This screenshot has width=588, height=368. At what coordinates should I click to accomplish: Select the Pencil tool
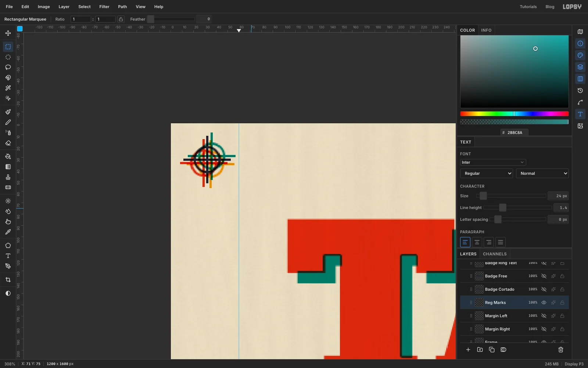(x=8, y=122)
